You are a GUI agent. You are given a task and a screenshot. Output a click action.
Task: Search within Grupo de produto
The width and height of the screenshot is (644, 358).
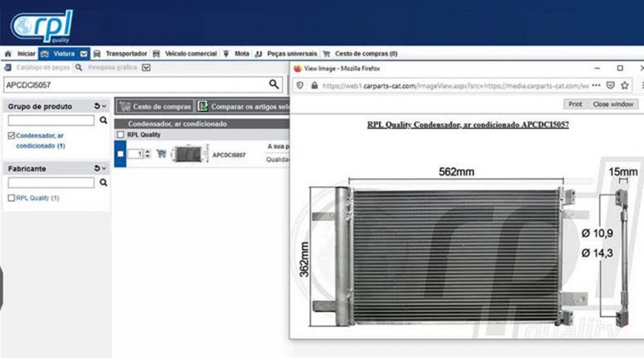(x=103, y=121)
